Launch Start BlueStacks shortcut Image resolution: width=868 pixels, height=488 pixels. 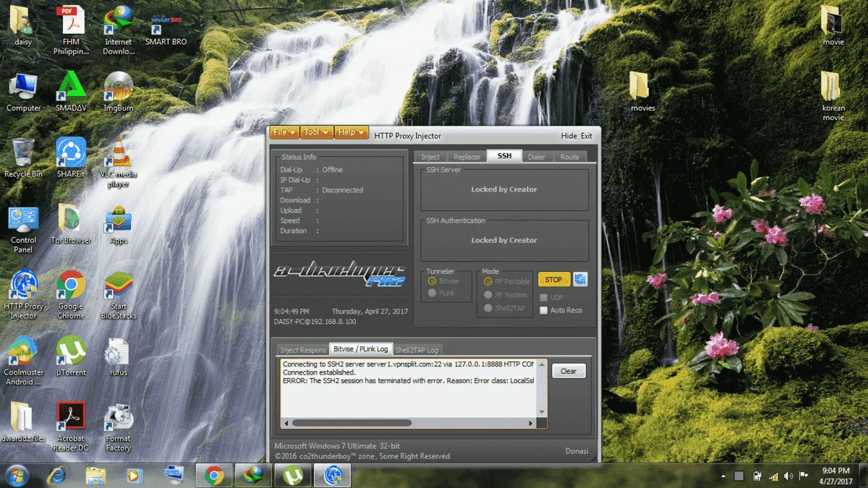119,295
